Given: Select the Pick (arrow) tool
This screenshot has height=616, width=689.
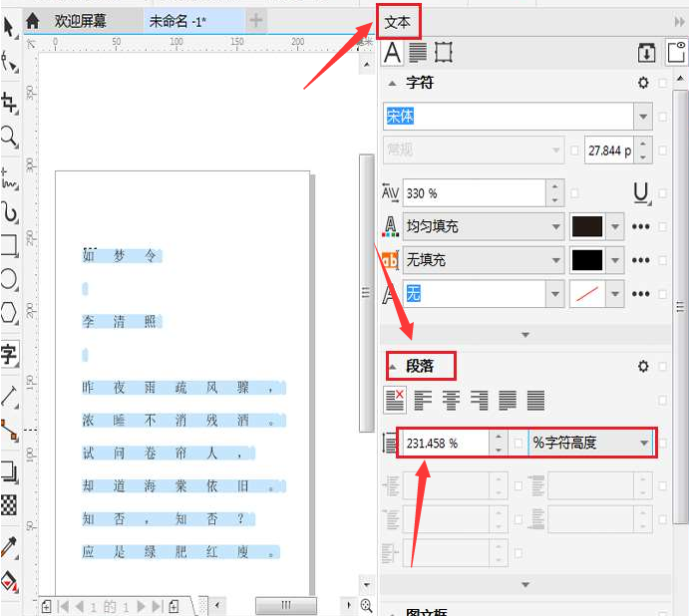Looking at the screenshot, I should click(9, 27).
